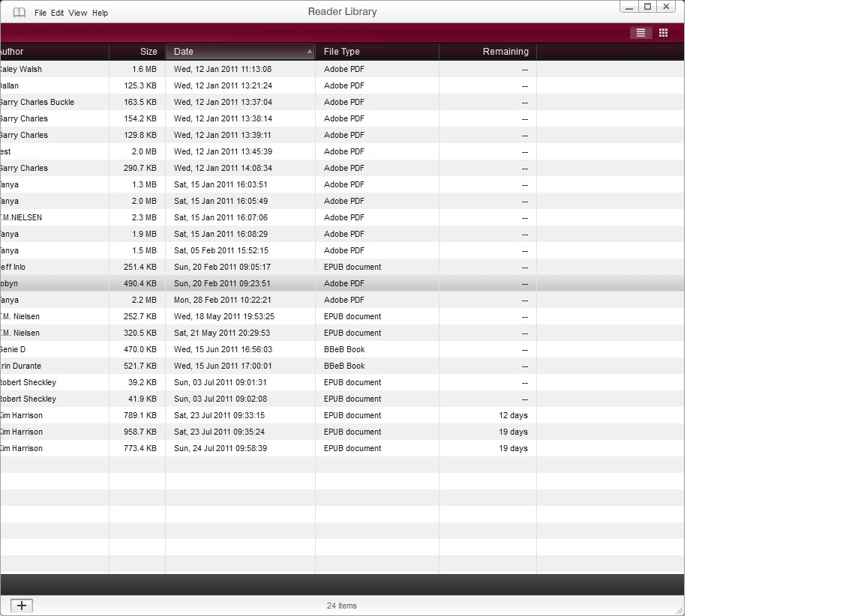The image size is (864, 616).
Task: Sort by the File Type column header
Action: pos(377,52)
